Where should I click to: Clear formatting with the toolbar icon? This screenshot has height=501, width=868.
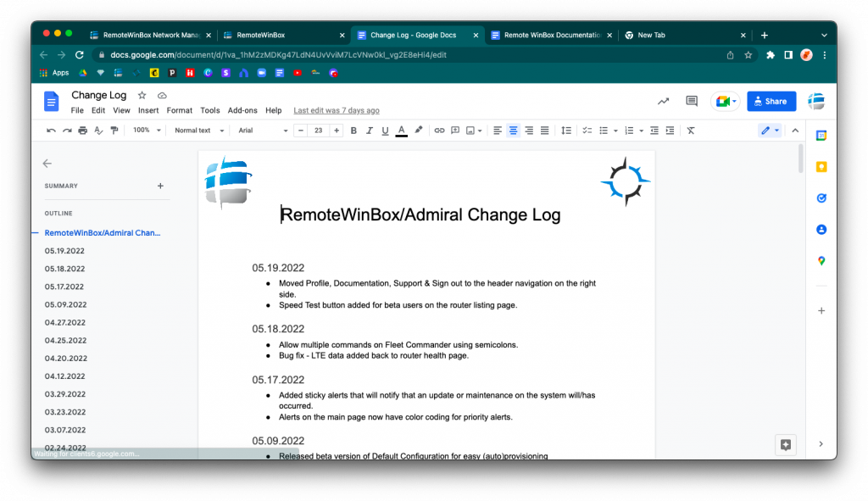[691, 131]
